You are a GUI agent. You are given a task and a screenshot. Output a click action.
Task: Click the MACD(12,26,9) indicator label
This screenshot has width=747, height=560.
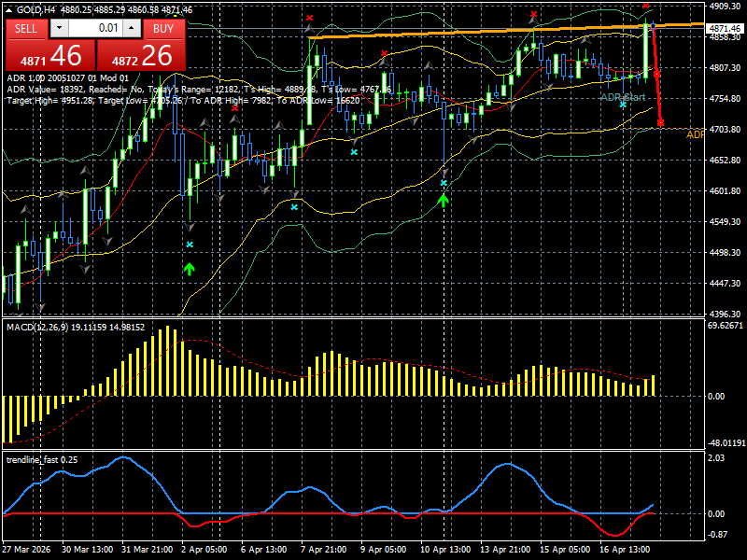tap(76, 328)
